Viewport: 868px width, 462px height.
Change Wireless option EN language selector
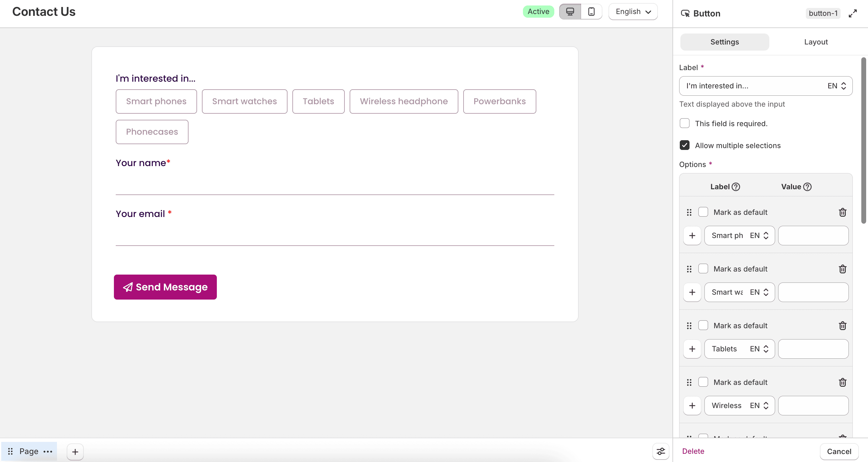(x=759, y=405)
